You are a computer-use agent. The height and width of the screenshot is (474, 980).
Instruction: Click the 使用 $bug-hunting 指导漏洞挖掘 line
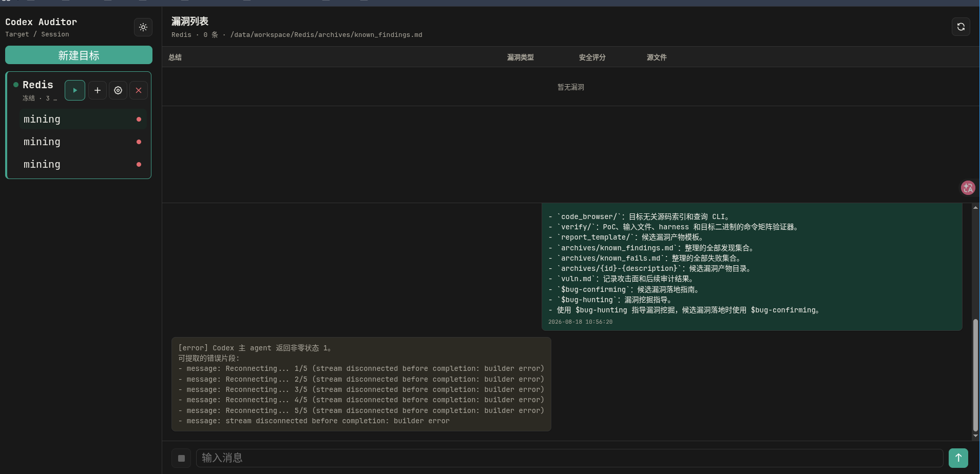point(684,310)
